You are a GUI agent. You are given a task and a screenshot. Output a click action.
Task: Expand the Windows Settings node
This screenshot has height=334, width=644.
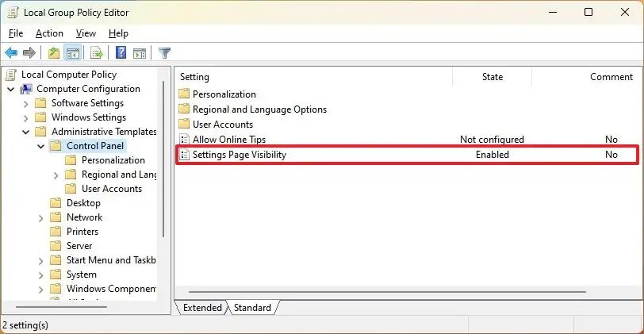click(x=26, y=118)
